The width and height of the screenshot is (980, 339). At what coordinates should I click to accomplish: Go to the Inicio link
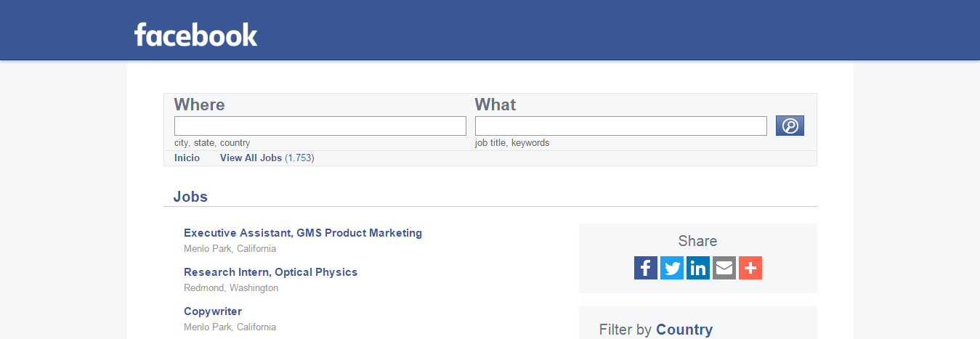pos(187,158)
